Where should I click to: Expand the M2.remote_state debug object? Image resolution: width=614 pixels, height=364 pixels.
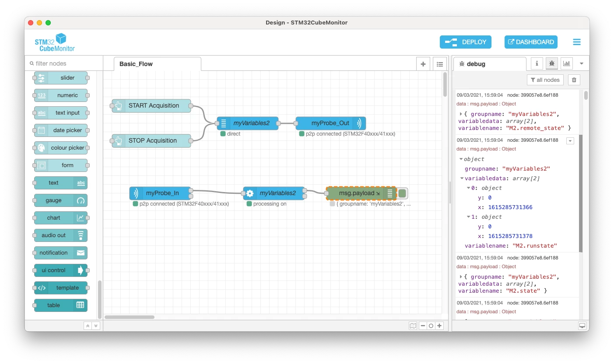(x=461, y=114)
